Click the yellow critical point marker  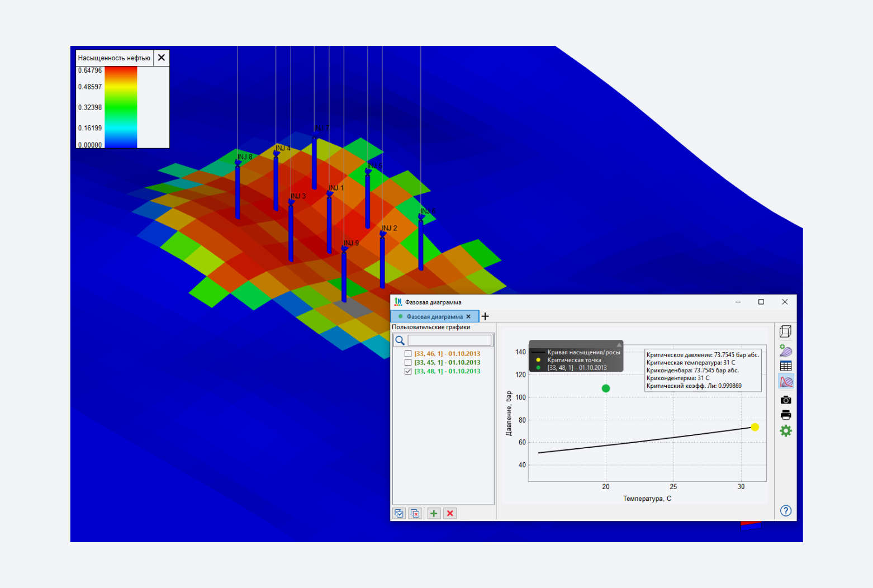(x=755, y=427)
